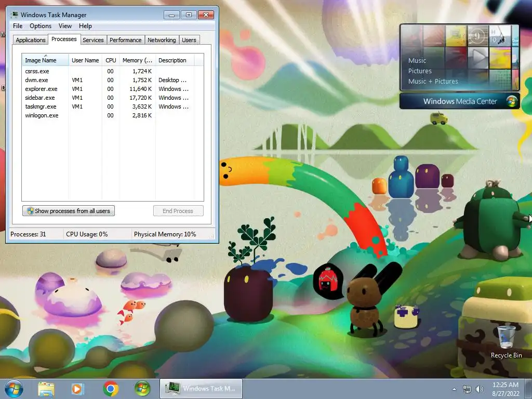Click the Windows Media Center banner
Screen dimensions: 532x399
pyautogui.click(x=460, y=101)
